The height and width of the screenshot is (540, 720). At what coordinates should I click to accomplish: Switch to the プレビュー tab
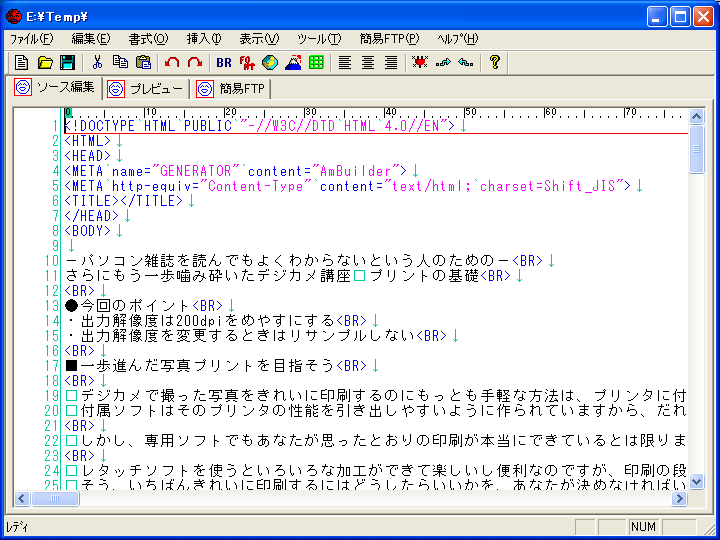click(x=145, y=89)
